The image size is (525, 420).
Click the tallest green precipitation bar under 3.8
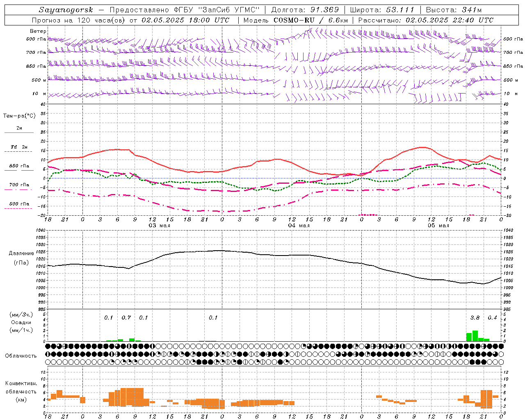click(475, 336)
